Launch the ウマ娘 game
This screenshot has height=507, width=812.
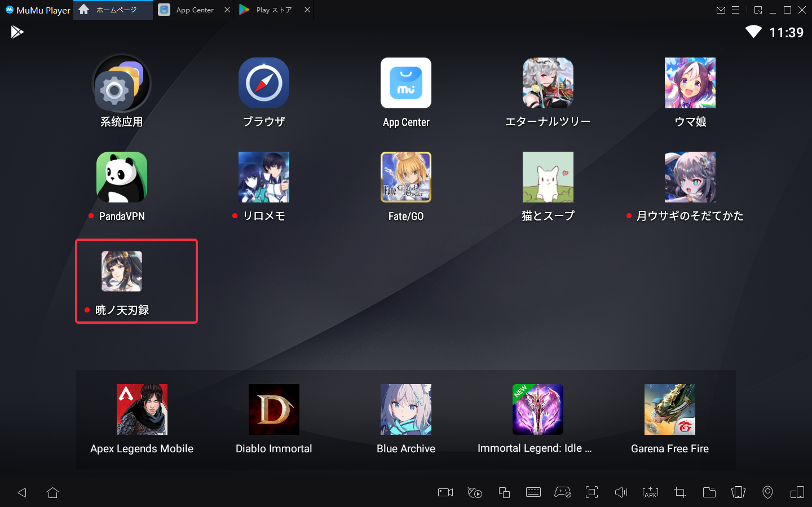[x=690, y=83]
